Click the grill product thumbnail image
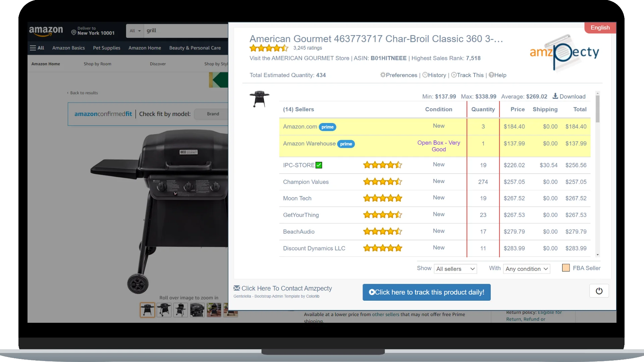 point(147,309)
